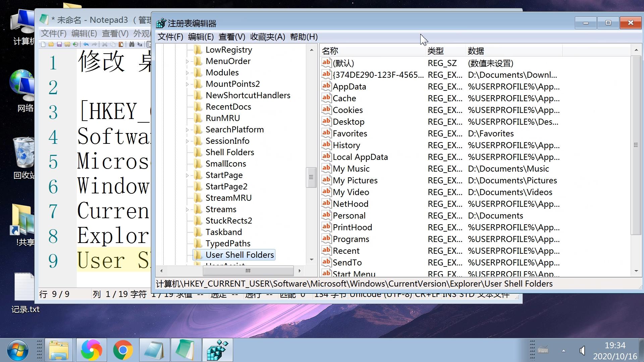644x362 pixels.
Task: Launch Chrome from the taskbar
Action: 122,350
